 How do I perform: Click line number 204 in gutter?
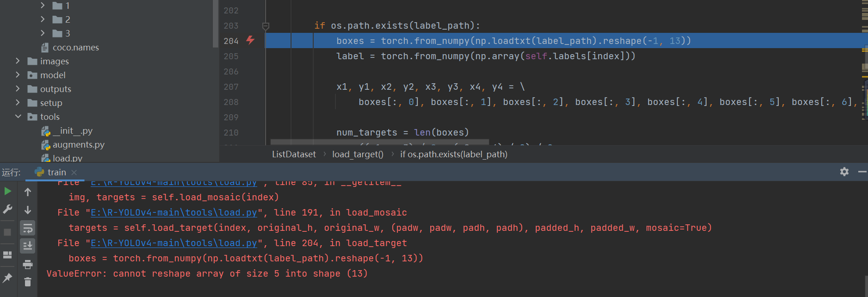tap(231, 41)
